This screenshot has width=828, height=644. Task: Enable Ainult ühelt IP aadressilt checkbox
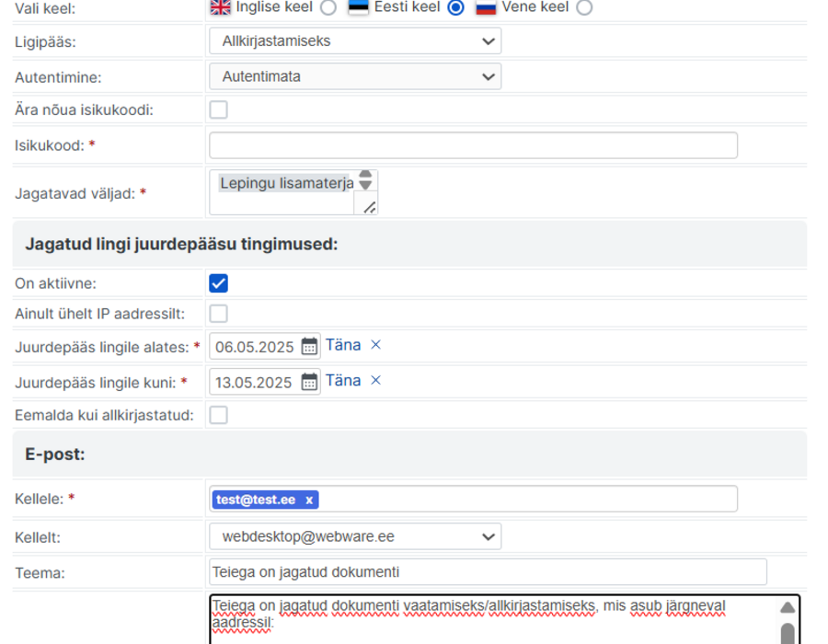point(218,314)
